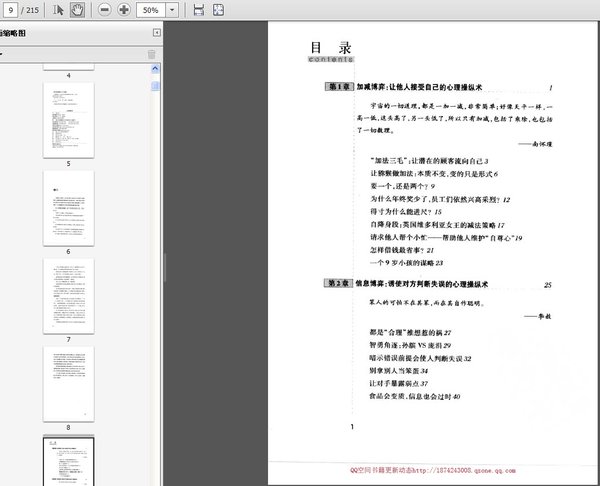The width and height of the screenshot is (600, 486).
Task: Open page 5 thumbnail
Action: (x=68, y=120)
